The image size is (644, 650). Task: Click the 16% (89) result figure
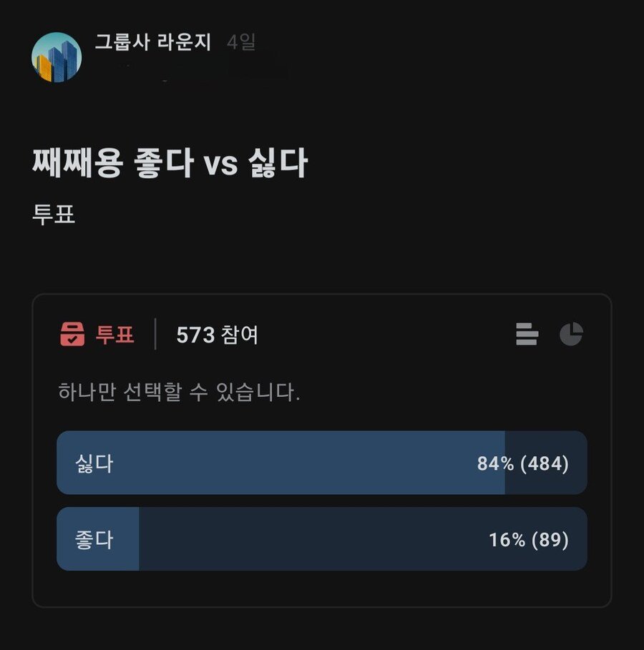pos(529,539)
